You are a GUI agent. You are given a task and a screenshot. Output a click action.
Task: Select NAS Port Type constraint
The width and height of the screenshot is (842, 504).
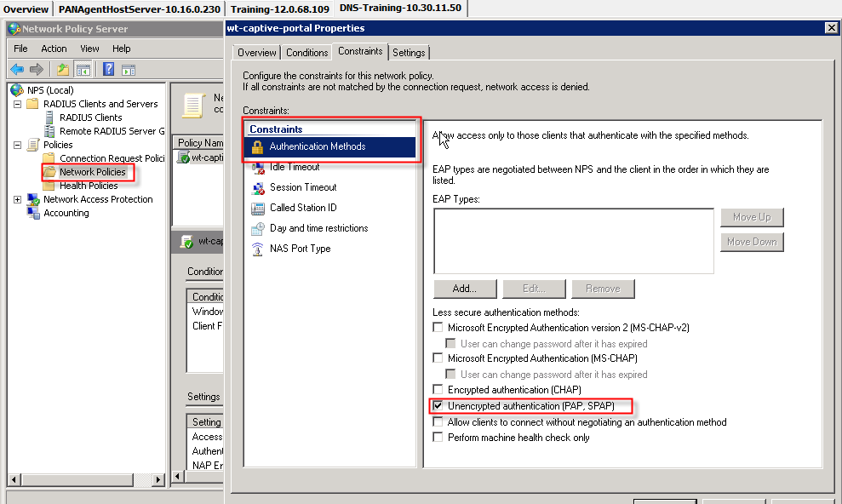tap(301, 249)
